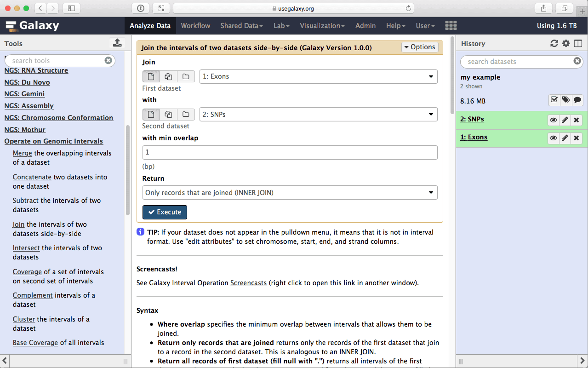Screen dimensions: 588x368
Task: Select multiple datasets mode for first dataset
Action: (168, 76)
